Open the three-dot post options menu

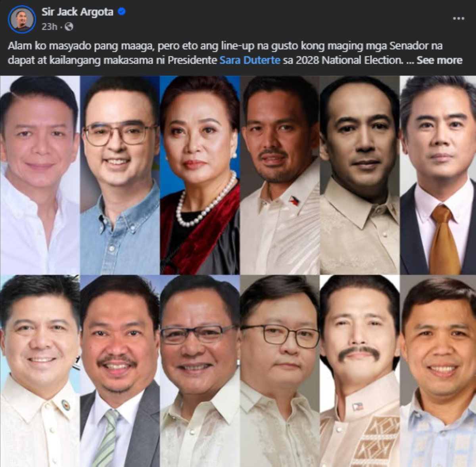459,18
